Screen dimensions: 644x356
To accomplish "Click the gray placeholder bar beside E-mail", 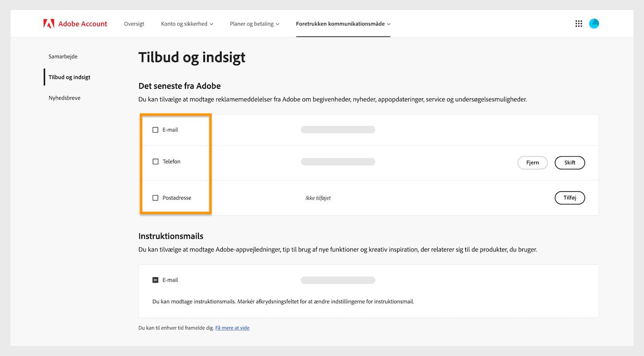I will [x=338, y=130].
